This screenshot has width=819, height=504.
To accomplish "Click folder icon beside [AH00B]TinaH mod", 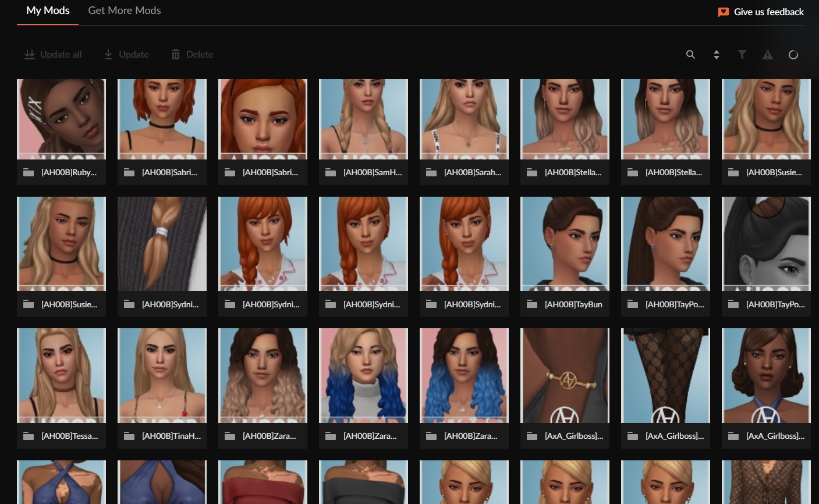I will click(x=129, y=436).
